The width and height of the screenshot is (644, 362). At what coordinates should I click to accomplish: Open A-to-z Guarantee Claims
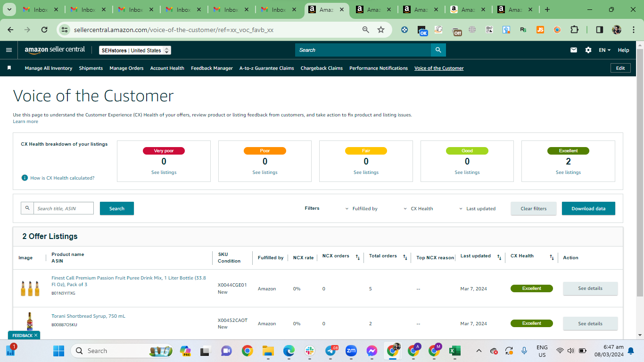click(267, 68)
